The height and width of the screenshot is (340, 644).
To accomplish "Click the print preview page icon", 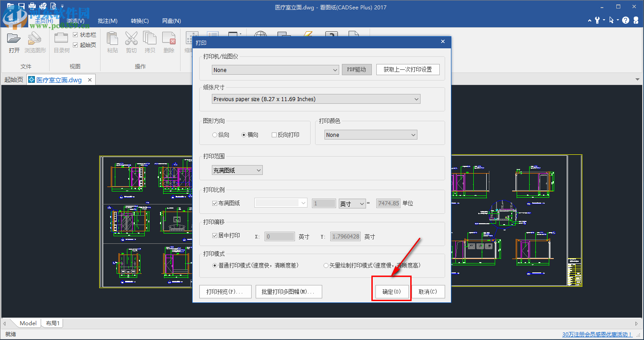I will (54, 6).
